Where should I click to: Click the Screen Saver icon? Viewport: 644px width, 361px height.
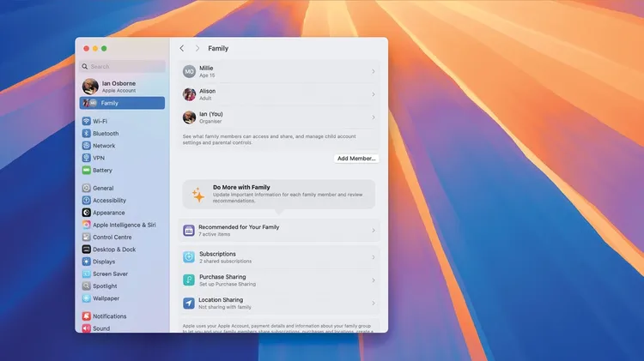pos(86,274)
